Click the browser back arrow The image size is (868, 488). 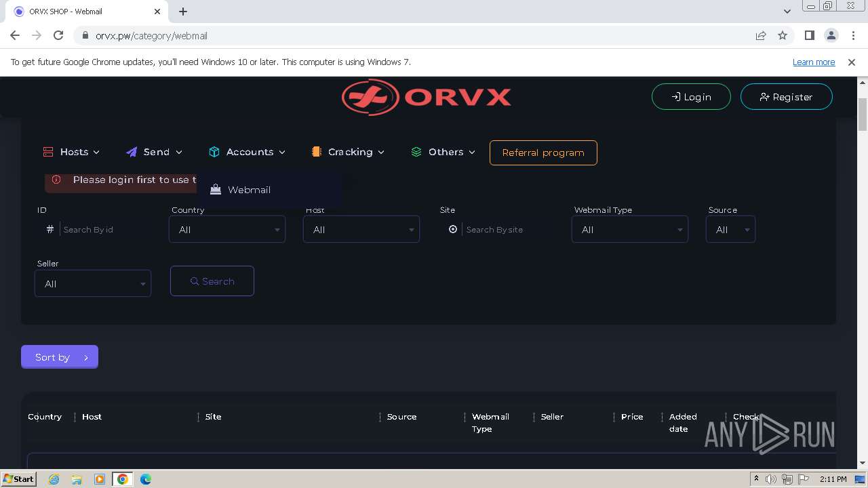pyautogui.click(x=15, y=35)
